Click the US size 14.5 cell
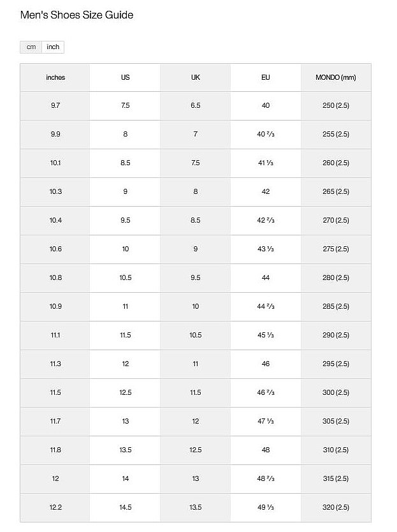The height and width of the screenshot is (532, 397). pyautogui.click(x=125, y=507)
